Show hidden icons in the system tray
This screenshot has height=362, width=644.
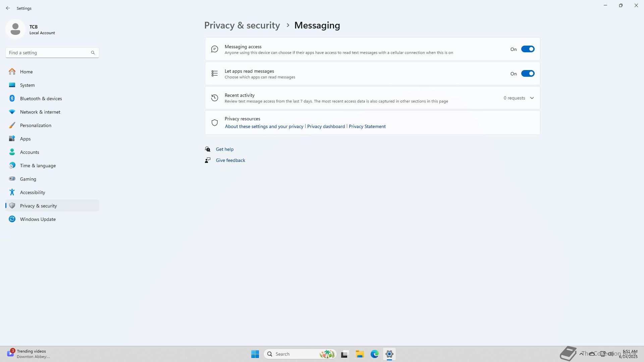pos(581,354)
